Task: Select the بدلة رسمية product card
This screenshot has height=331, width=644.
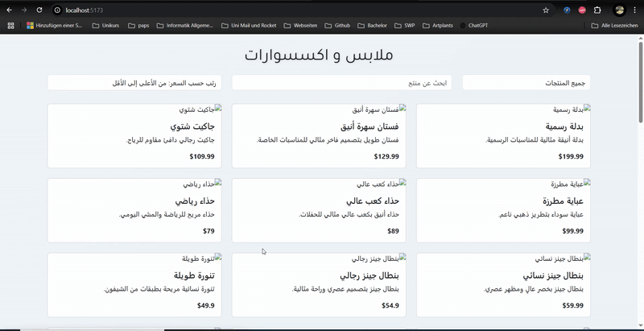Action: 503,135
